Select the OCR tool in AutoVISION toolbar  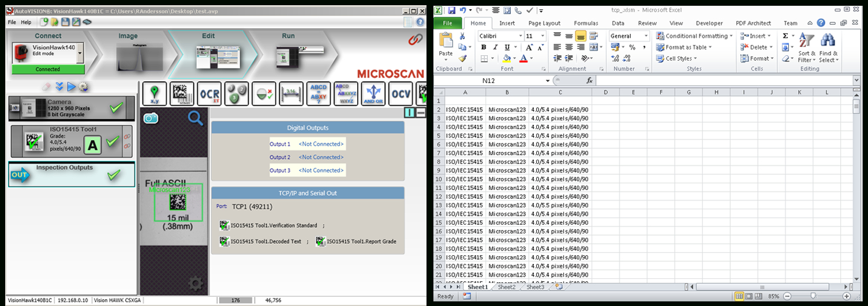pos(209,93)
